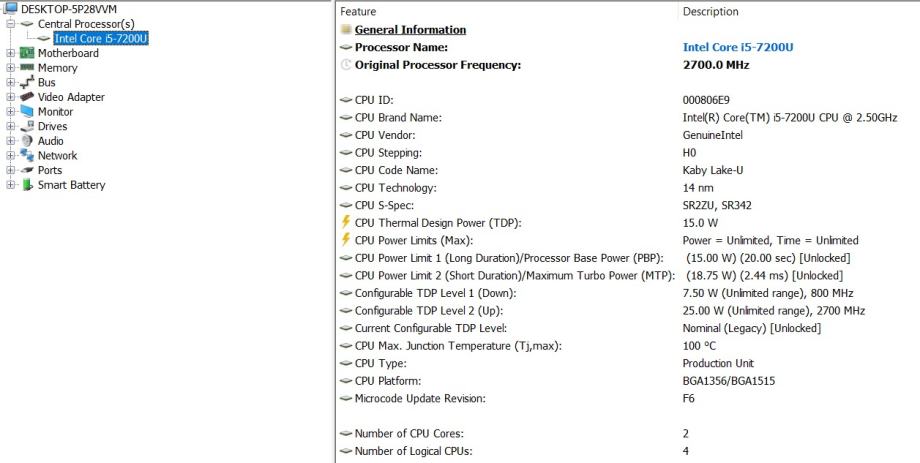Click the Feature column header
Viewport: 920px width, 463px height.
point(359,12)
